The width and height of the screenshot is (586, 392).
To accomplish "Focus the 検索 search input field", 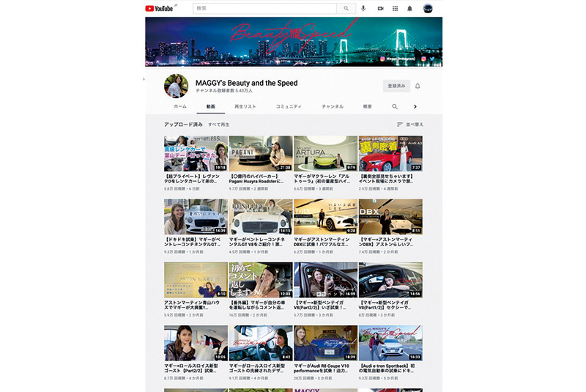I will pos(264,8).
